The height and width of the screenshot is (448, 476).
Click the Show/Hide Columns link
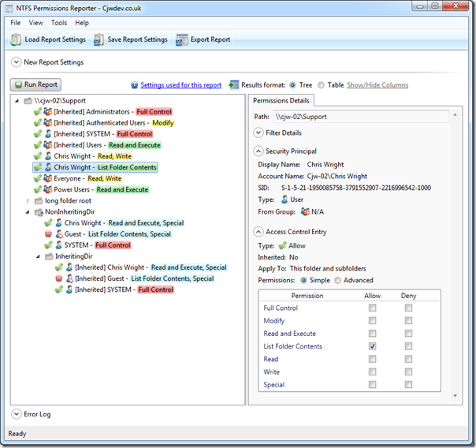click(377, 85)
